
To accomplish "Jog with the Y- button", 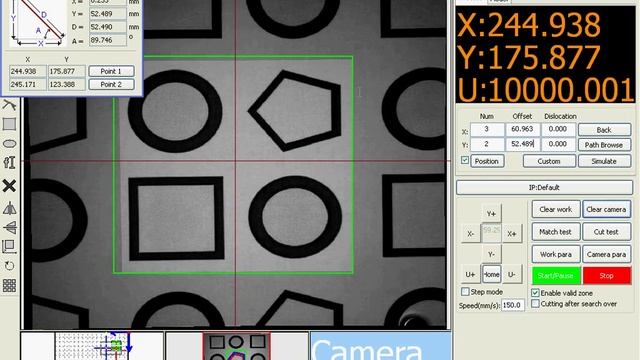I will coord(491,254).
